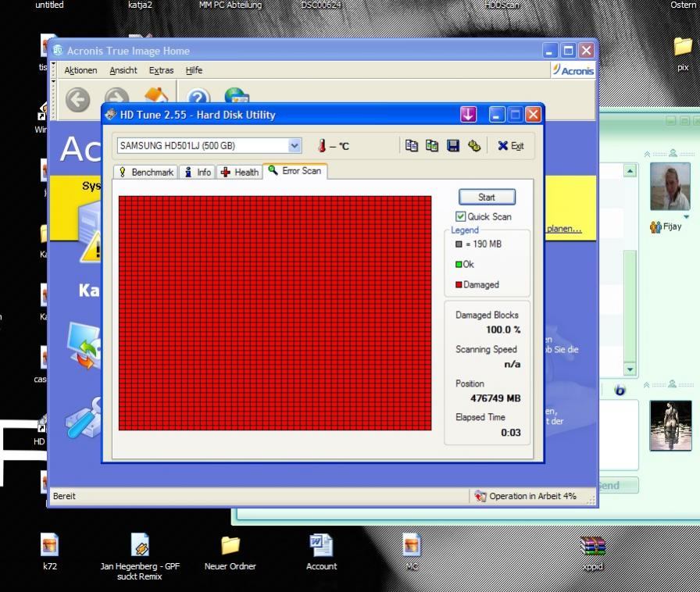Switch to the Health tab
Viewport: 700px width, 592px height.
(240, 172)
